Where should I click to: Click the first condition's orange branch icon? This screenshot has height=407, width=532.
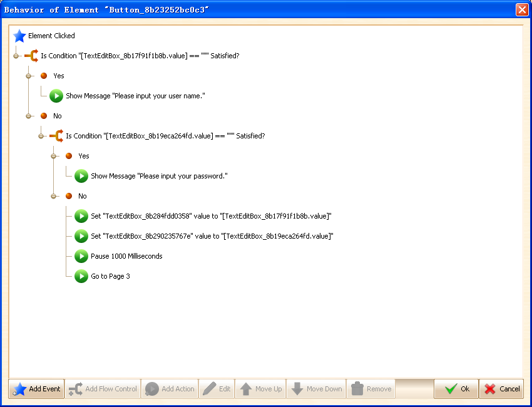tap(31, 56)
